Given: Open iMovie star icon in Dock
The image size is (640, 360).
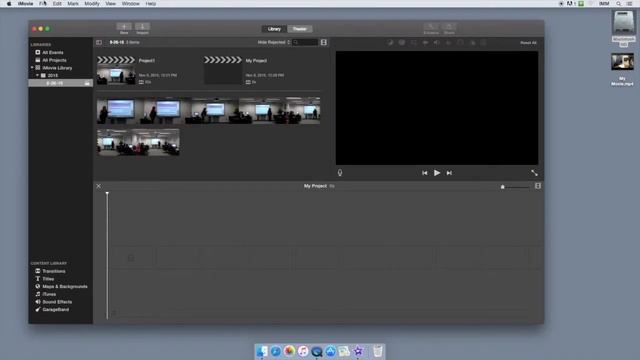Looking at the screenshot, I should [x=358, y=351].
